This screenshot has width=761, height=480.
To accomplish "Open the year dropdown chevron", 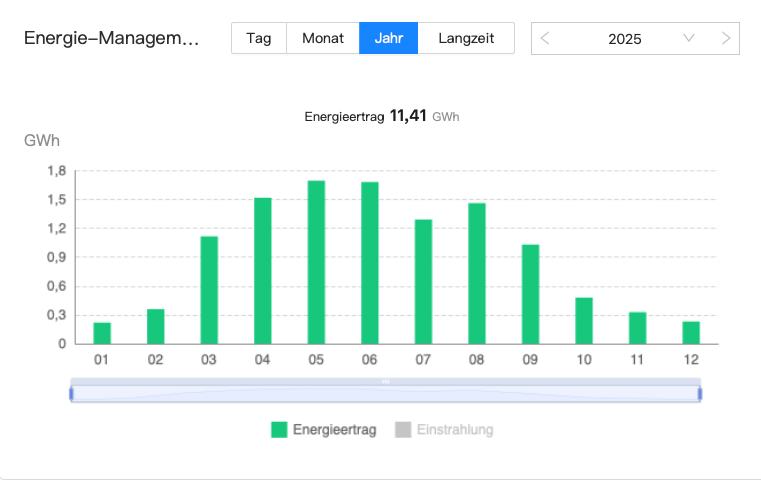I will pyautogui.click(x=689, y=39).
